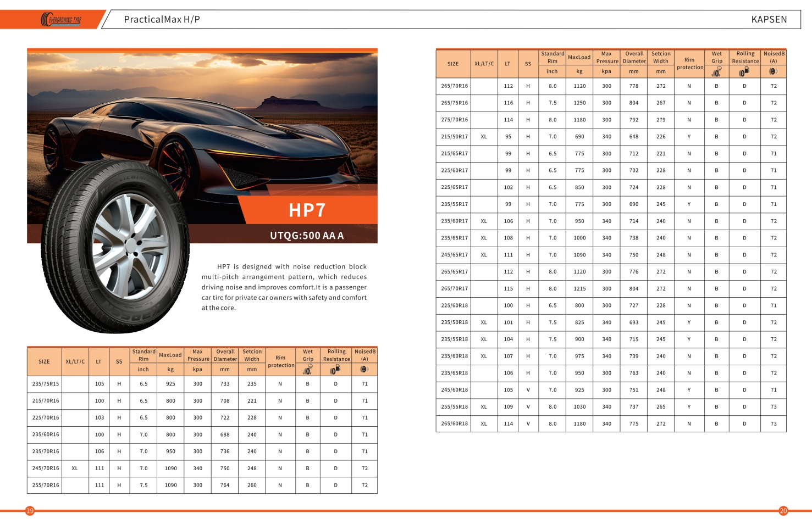The height and width of the screenshot is (524, 812).
Task: Click the Rolling Resistance icon in the right table
Action: coord(744,71)
